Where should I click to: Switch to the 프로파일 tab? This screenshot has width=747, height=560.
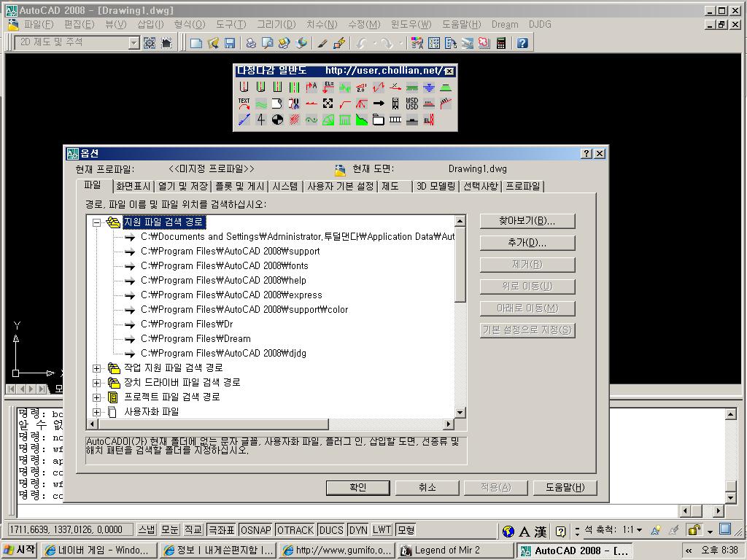(x=523, y=186)
